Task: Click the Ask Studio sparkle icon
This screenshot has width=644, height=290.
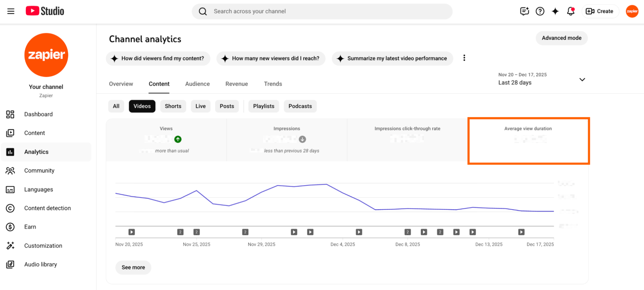Action: [x=555, y=11]
